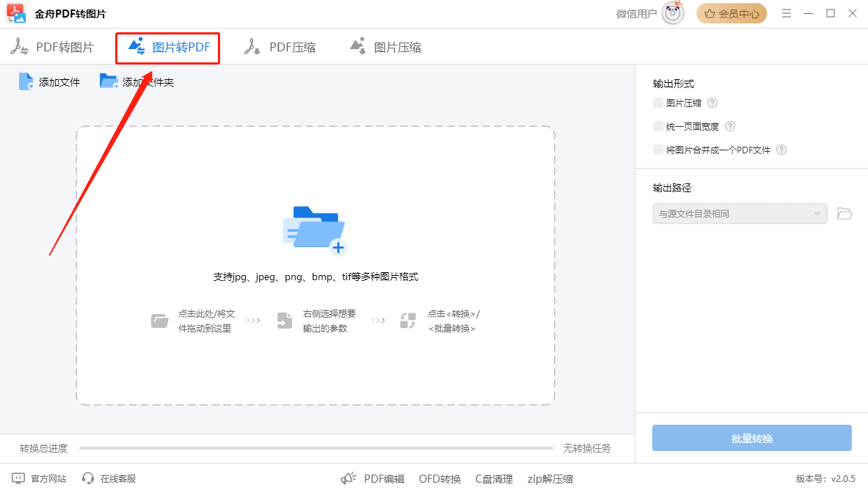Open the 官方网站 link
Screen dimensions: 868x490
click(x=40, y=479)
